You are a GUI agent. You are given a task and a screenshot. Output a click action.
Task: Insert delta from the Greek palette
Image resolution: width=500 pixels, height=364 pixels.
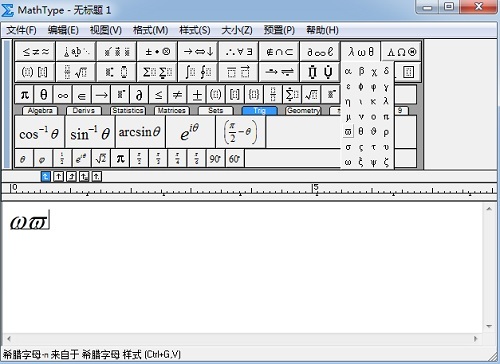(386, 71)
